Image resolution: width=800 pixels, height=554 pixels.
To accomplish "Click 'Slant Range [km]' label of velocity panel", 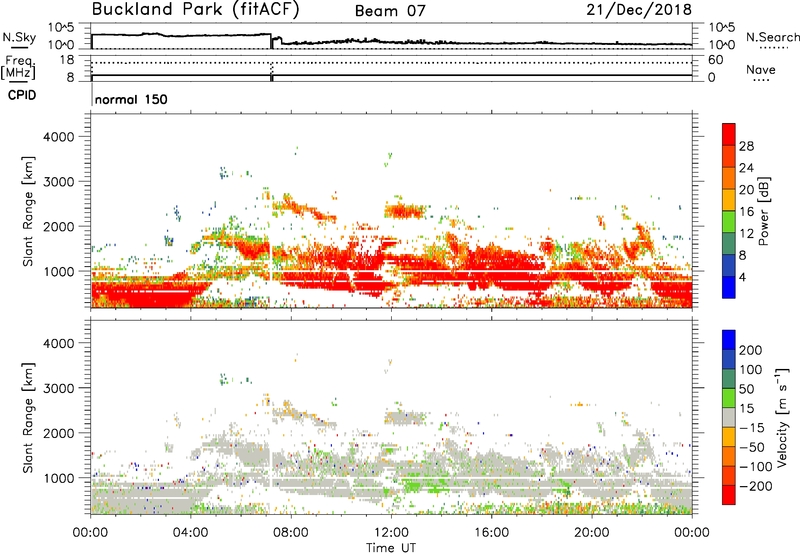I will pyautogui.click(x=28, y=418).
